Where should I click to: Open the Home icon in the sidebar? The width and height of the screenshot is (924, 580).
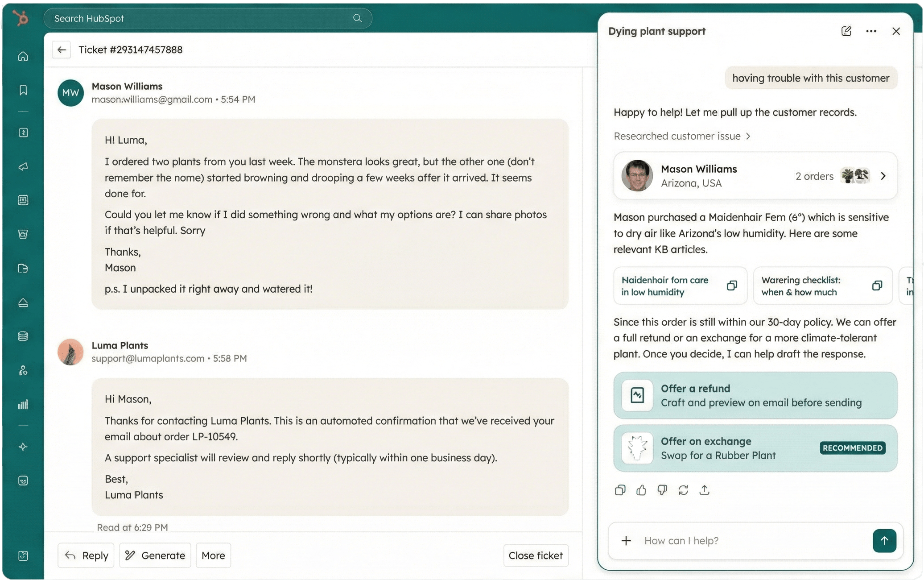click(22, 56)
